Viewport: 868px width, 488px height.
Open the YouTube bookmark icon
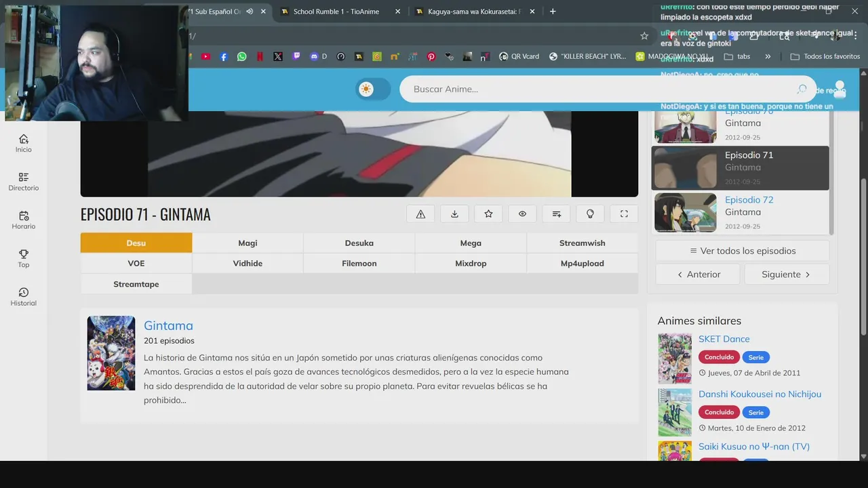click(x=206, y=57)
